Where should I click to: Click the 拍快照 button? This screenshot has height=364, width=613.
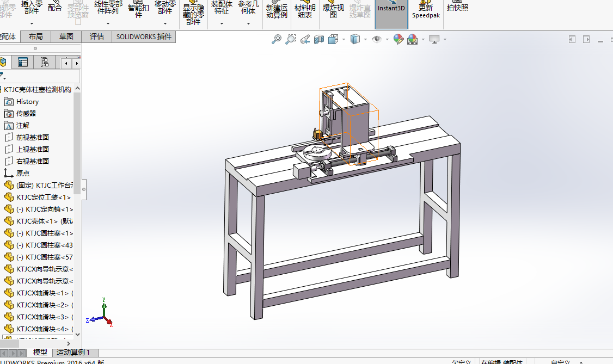(457, 8)
